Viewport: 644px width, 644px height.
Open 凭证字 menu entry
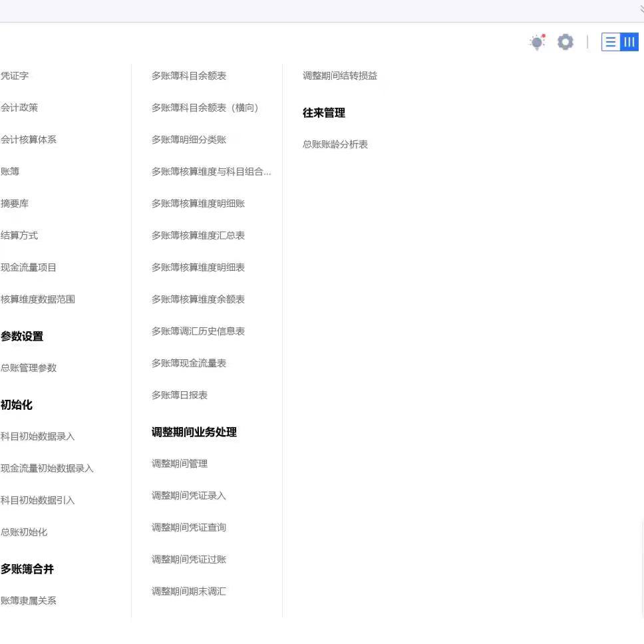click(15, 76)
